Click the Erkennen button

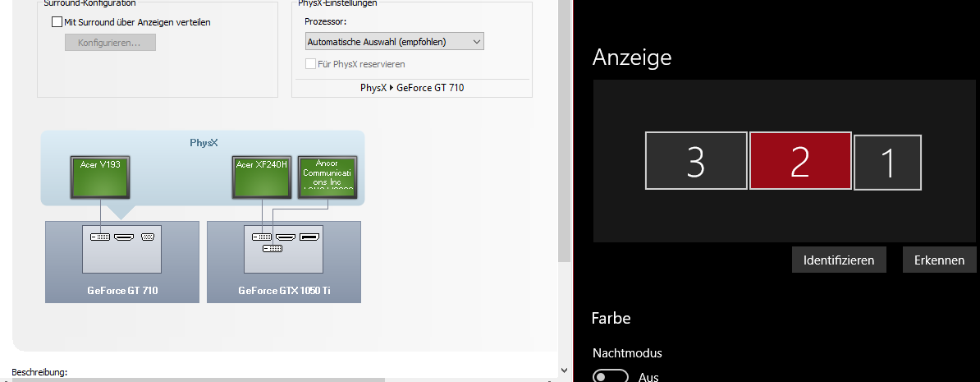[x=940, y=260]
